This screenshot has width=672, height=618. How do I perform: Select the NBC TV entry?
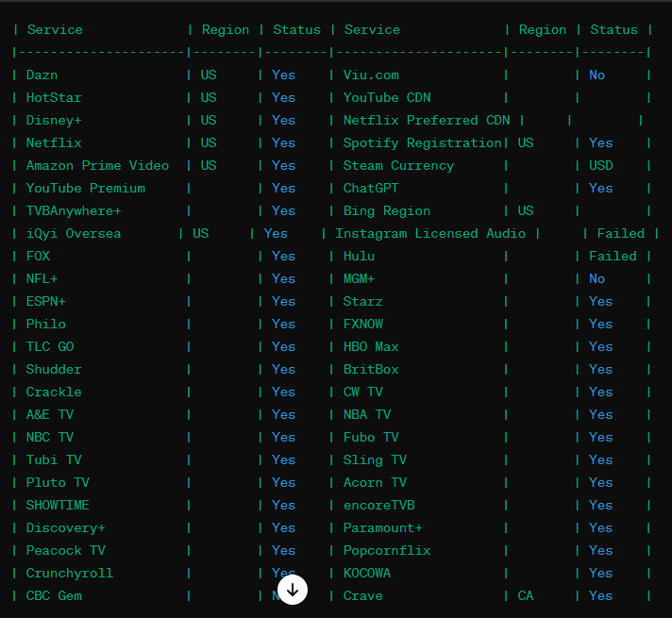(x=50, y=437)
